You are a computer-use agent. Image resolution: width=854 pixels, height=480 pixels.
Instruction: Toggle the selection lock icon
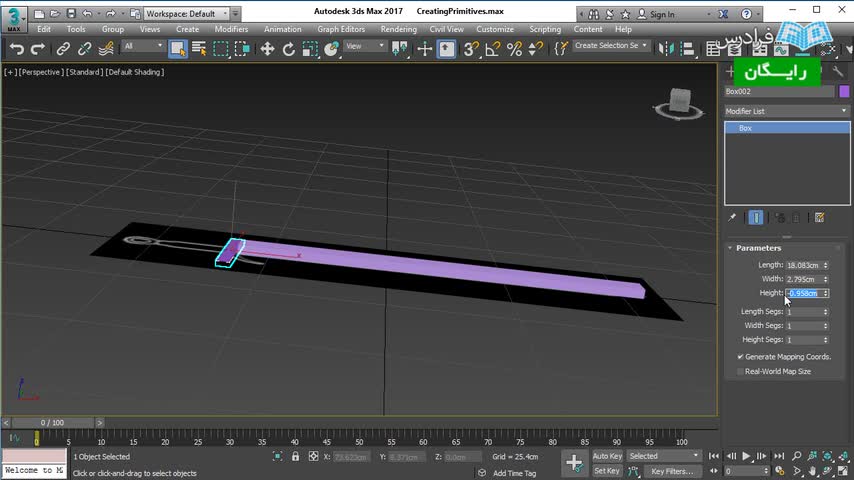pos(295,456)
